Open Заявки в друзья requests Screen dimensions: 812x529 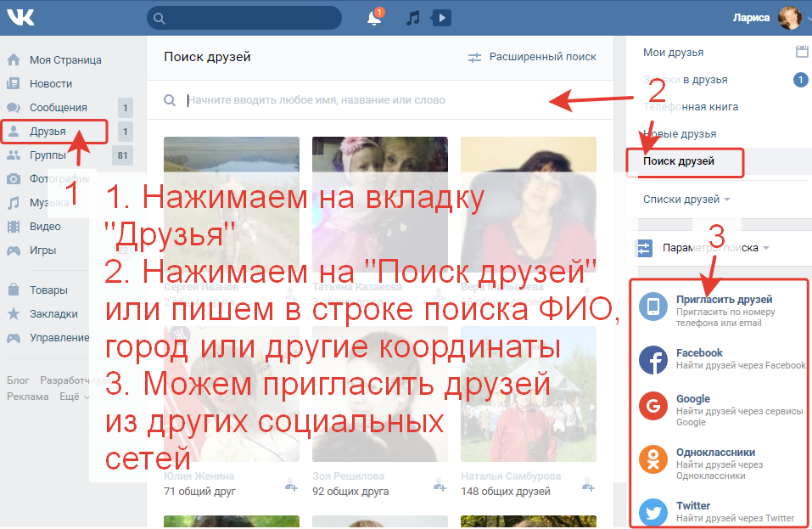(685, 80)
